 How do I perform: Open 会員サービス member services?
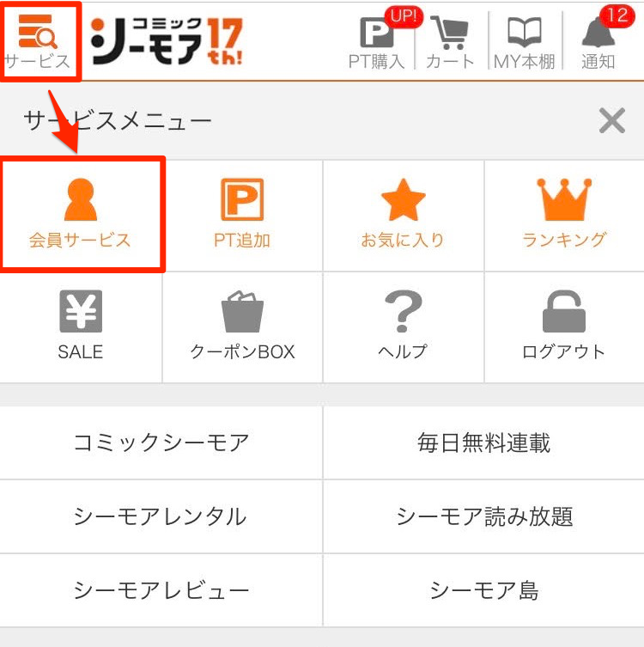81,215
